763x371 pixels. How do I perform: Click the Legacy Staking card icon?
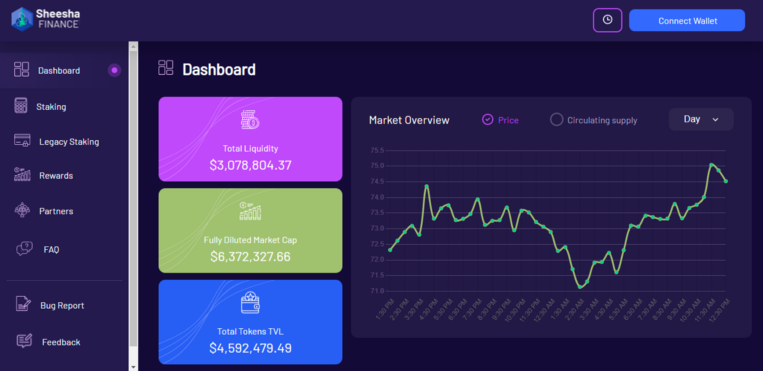[22, 140]
